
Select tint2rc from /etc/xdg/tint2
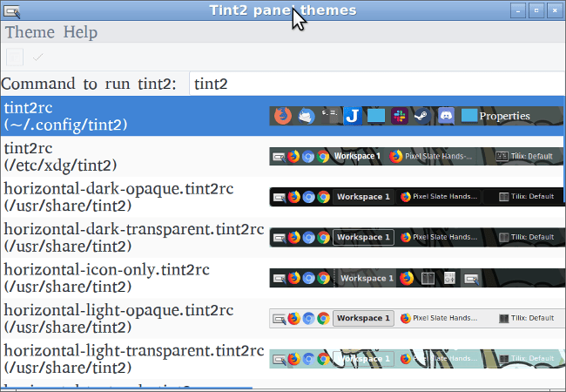pyautogui.click(x=282, y=156)
